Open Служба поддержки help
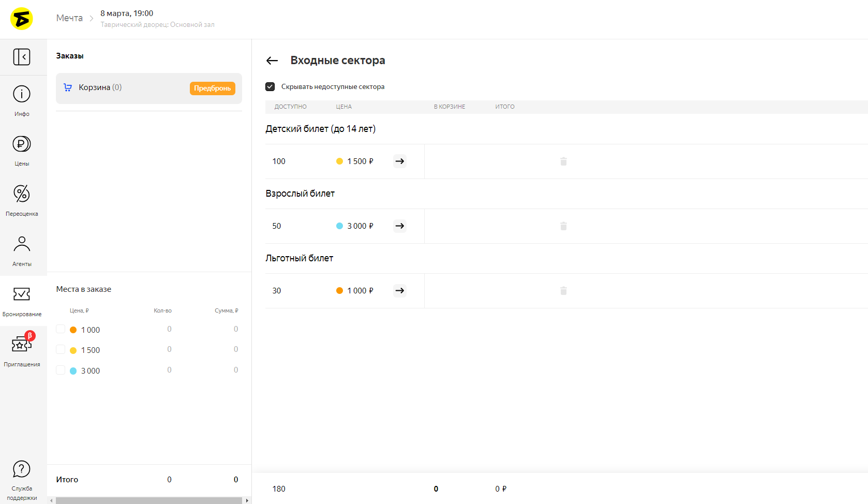 (22, 479)
